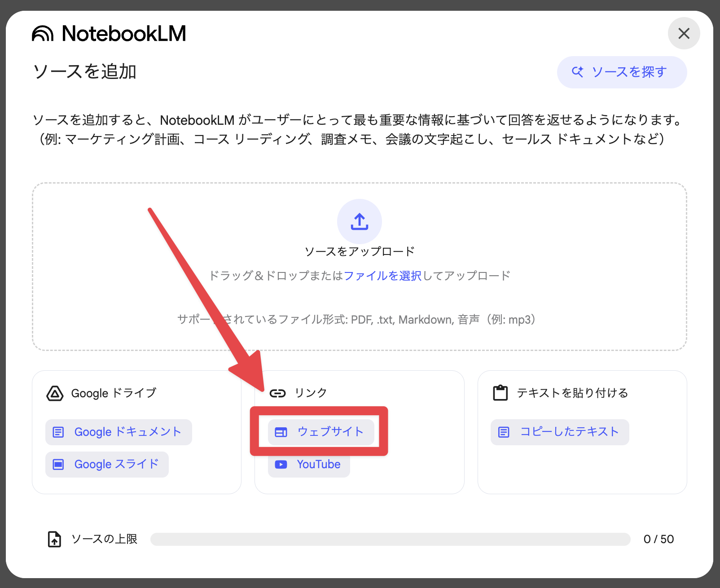The width and height of the screenshot is (720, 588).
Task: Click the YouTube play icon
Action: pos(281,464)
